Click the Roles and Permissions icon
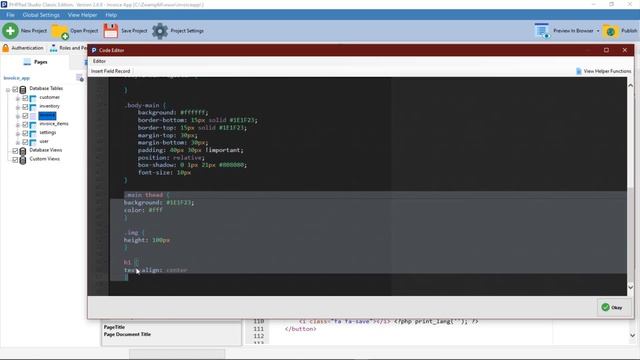Viewport: 640px width, 360px height. pyautogui.click(x=53, y=48)
